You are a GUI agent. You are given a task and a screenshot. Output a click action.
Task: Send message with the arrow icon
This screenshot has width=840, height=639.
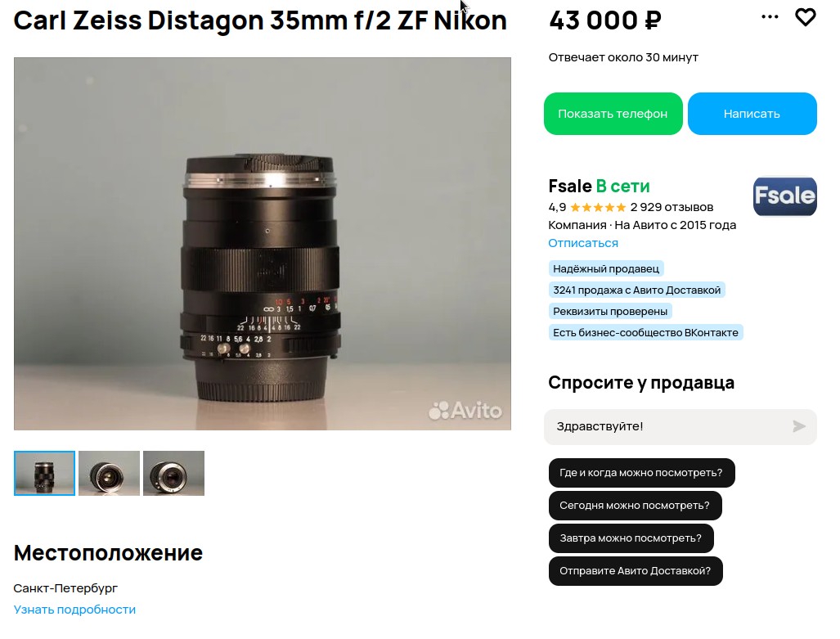[799, 426]
